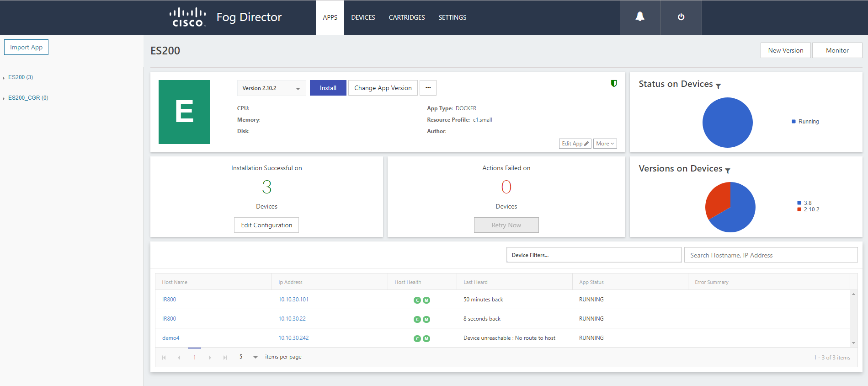Click the Fog Director title
The width and height of the screenshot is (868, 386).
click(249, 17)
